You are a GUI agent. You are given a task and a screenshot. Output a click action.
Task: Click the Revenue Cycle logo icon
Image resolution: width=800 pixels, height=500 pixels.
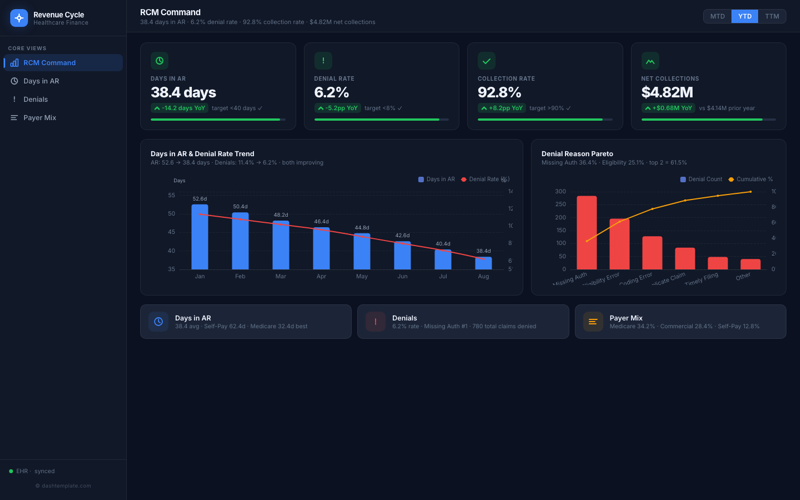coord(19,18)
